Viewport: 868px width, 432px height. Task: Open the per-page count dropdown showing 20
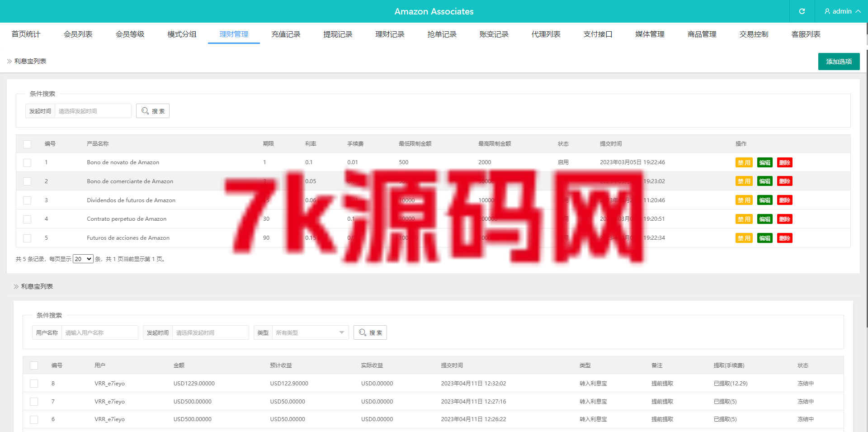83,259
